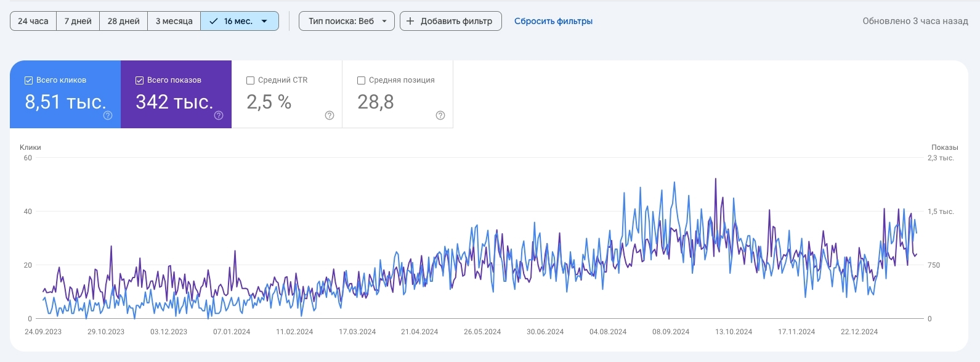Click the 17.03.2024 axis date label
The image size is (980, 362).
click(x=357, y=332)
